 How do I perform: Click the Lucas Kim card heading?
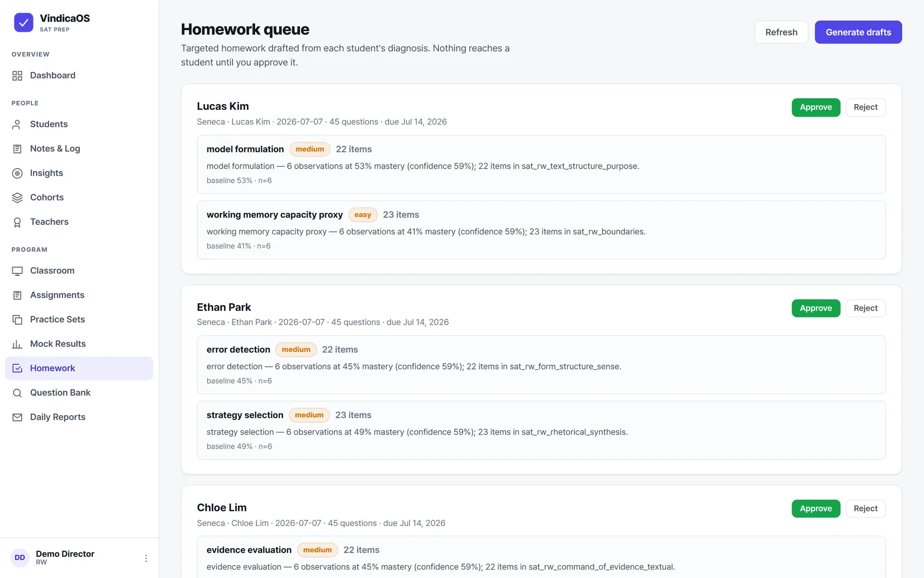[x=223, y=107]
